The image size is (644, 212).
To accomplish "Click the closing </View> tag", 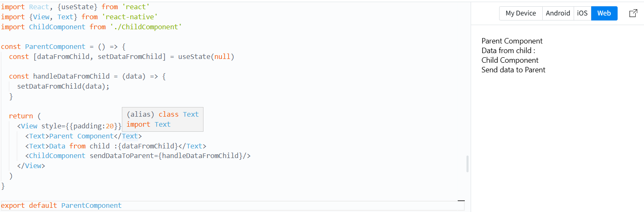I will (x=31, y=166).
